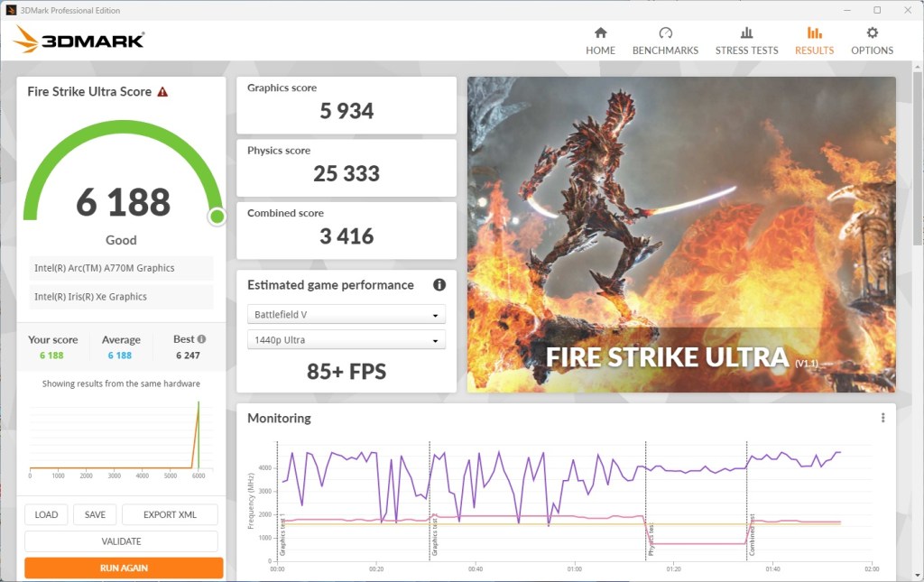Click the score distribution chart spike
The image size is (924, 582).
(197, 435)
